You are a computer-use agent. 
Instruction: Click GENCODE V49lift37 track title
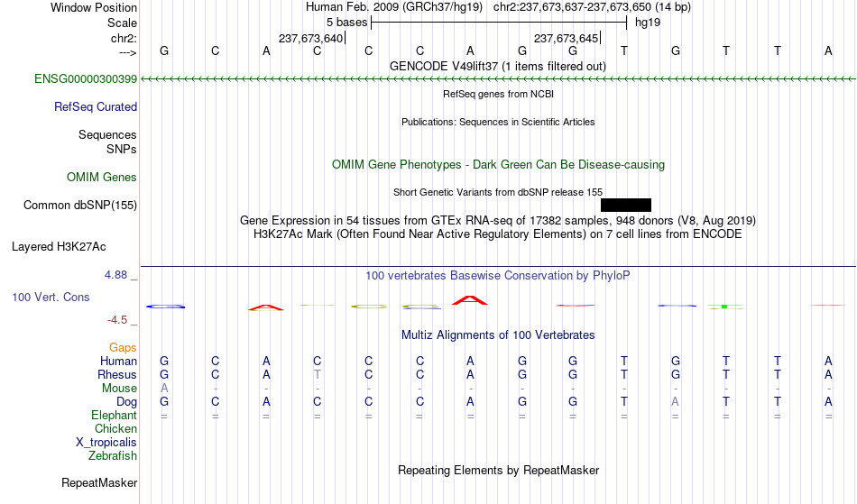coord(497,66)
